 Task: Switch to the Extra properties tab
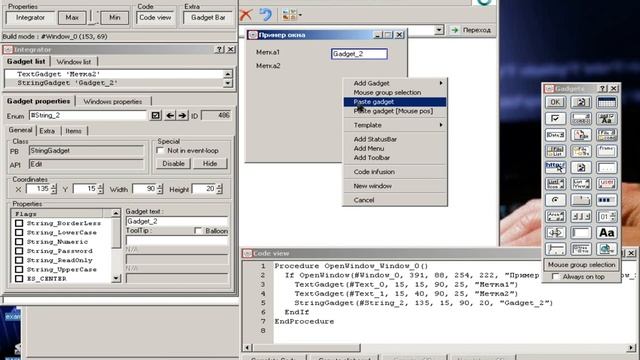pos(47,131)
